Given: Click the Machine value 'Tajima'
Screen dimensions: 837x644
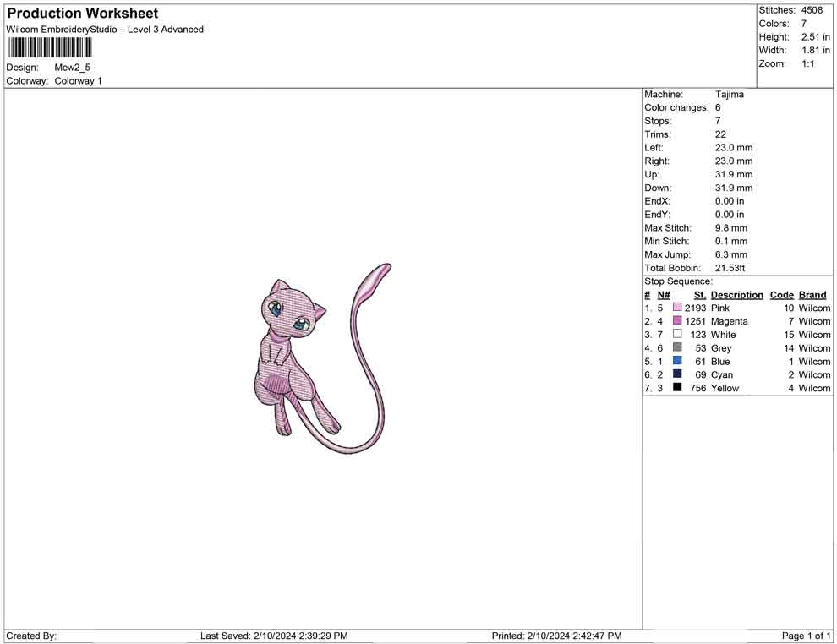Looking at the screenshot, I should 729,95.
